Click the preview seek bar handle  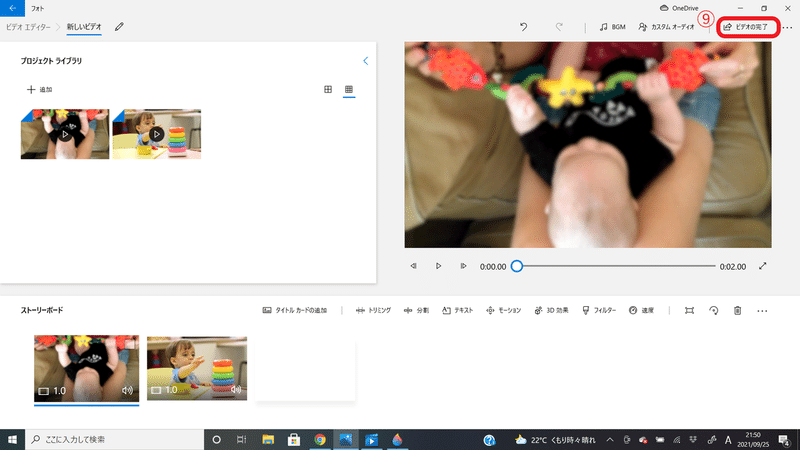[x=517, y=266]
